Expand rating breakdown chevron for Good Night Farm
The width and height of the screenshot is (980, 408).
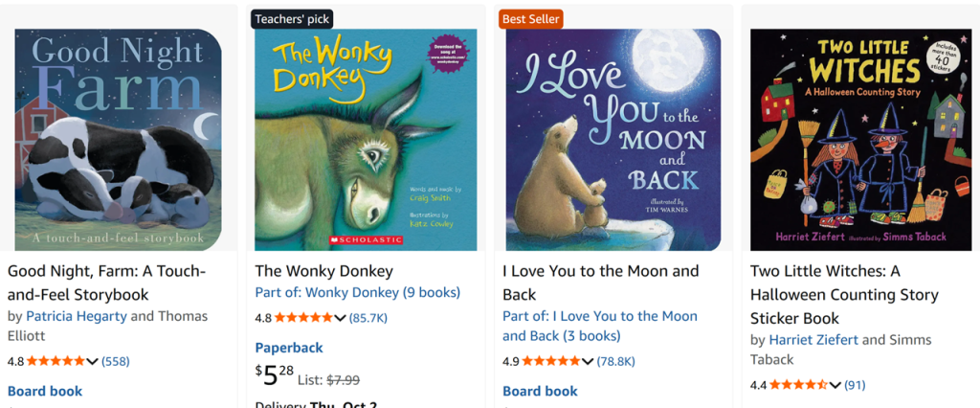click(92, 361)
